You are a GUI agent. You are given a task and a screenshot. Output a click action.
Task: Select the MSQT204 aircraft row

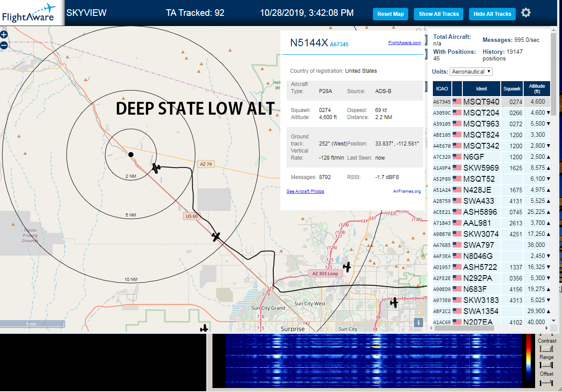coord(491,113)
